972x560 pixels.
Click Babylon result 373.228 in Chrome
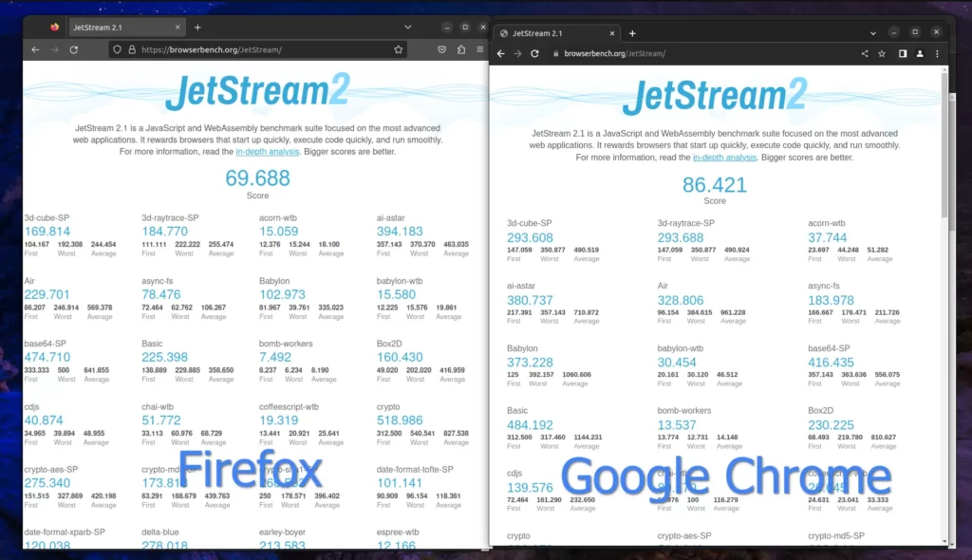pos(530,363)
